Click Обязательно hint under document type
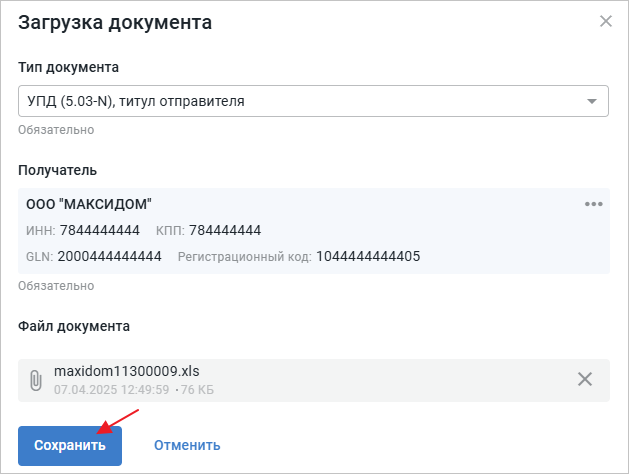 56,130
